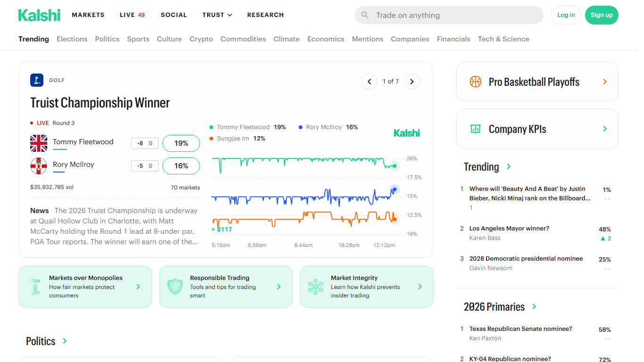644x362 pixels.
Task: Switch to the Sports tab
Action: pyautogui.click(x=138, y=39)
